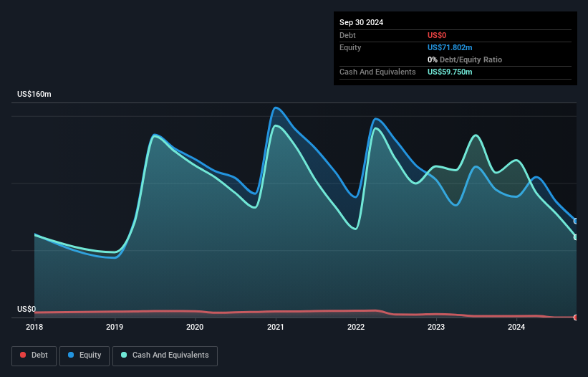The width and height of the screenshot is (588, 377).
Task: Select the Equity endpoint marker on chart
Action: 576,221
